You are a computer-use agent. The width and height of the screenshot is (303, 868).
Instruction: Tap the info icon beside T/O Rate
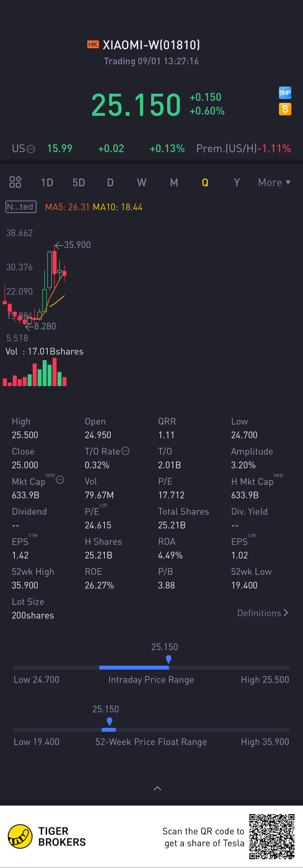pos(125,451)
